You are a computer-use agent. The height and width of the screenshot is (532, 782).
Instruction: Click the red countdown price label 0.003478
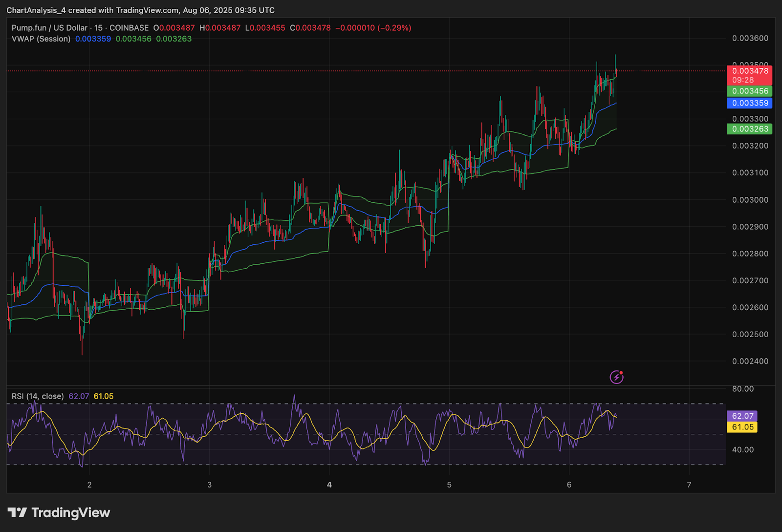[x=749, y=71]
